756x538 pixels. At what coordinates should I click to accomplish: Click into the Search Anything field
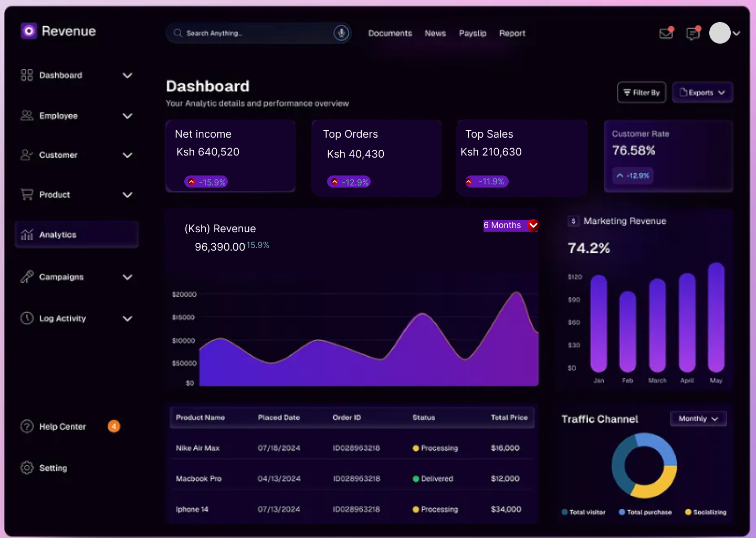click(252, 33)
